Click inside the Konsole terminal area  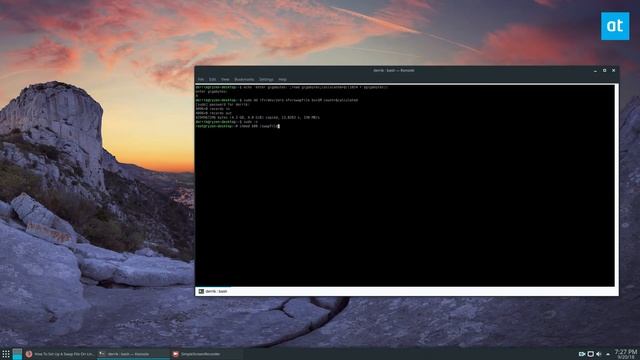tap(404, 185)
